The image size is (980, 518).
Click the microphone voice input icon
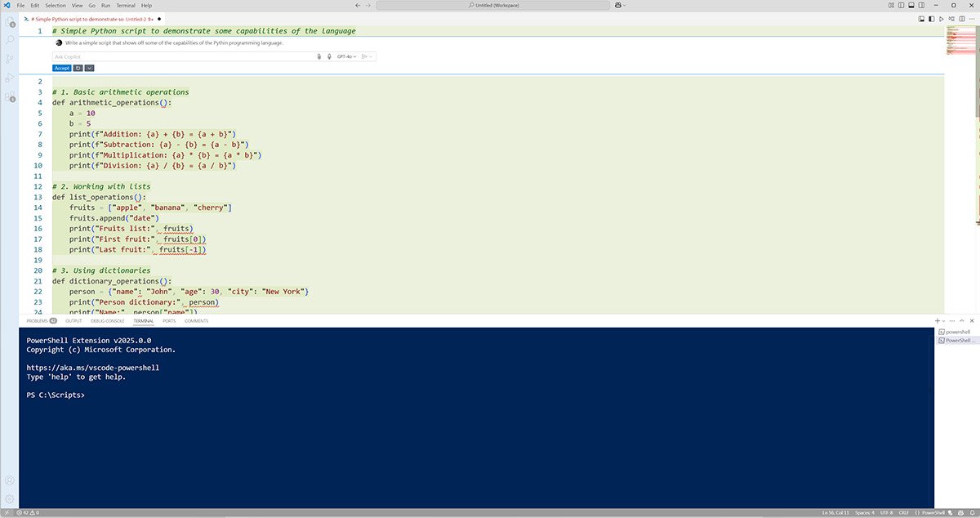click(x=329, y=56)
